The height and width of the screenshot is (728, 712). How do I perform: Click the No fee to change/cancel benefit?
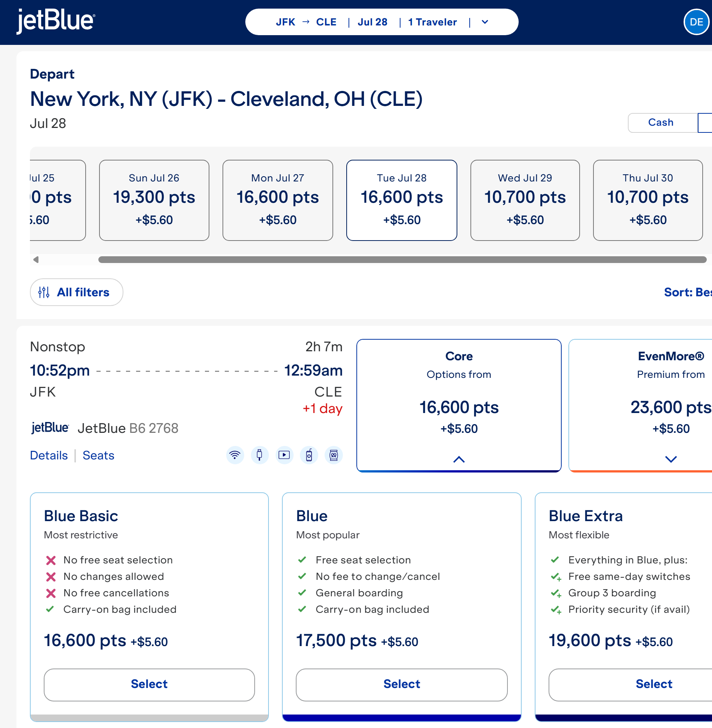click(x=378, y=576)
